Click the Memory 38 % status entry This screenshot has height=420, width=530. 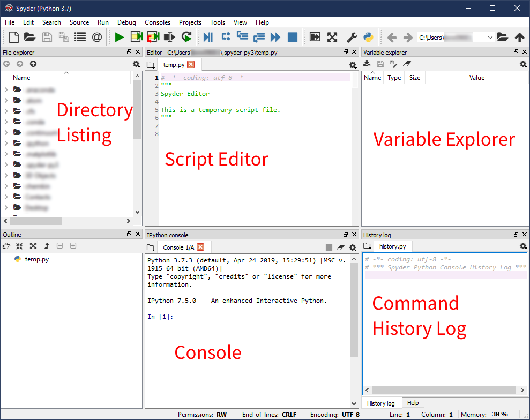coord(484,414)
